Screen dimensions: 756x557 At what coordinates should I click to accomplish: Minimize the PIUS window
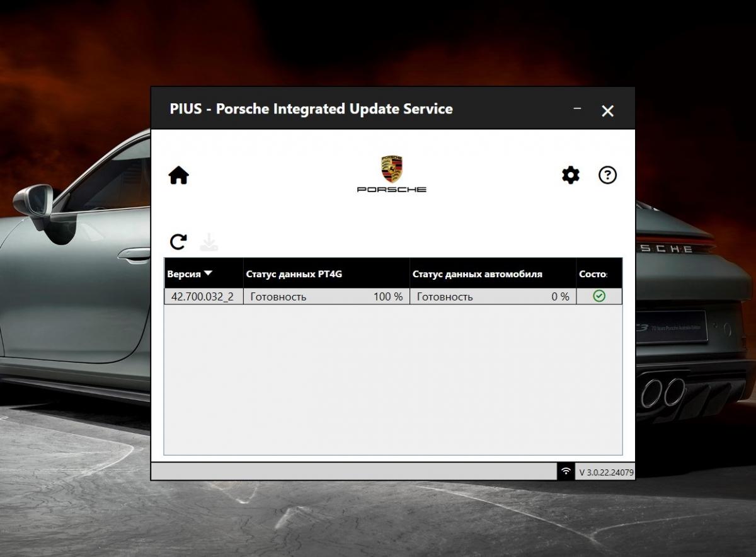coord(577,109)
